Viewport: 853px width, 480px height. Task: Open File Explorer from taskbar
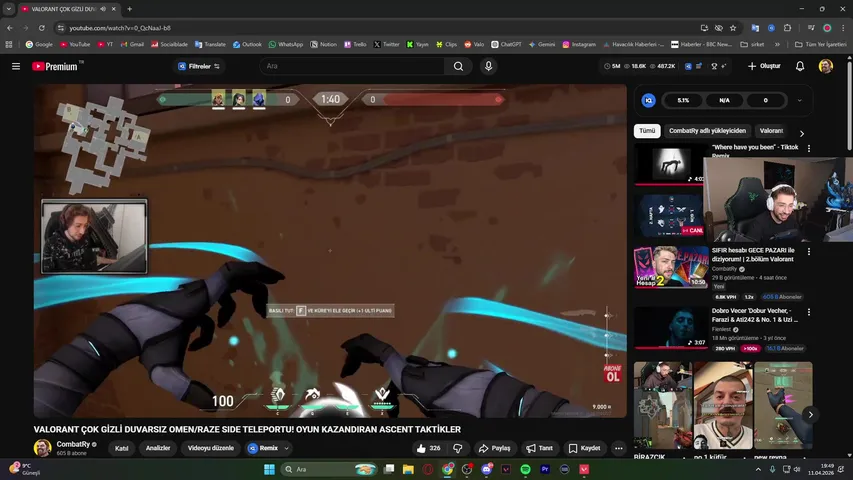pyautogui.click(x=408, y=469)
